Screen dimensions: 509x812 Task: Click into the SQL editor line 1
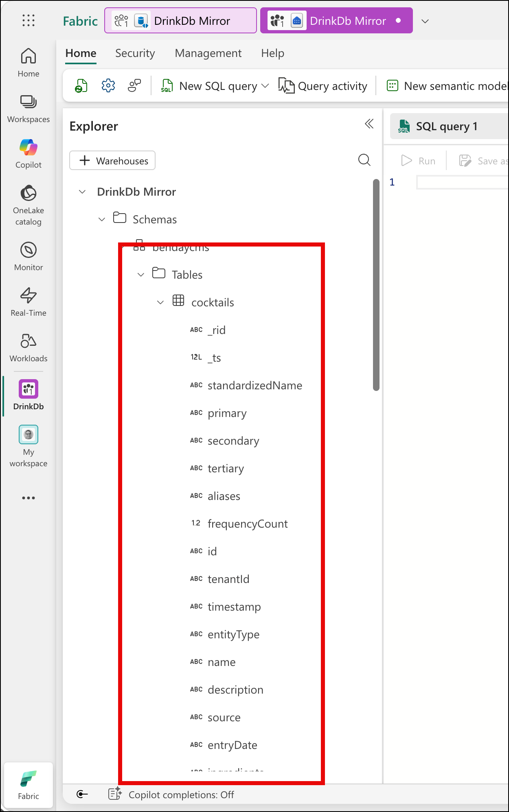click(x=463, y=182)
